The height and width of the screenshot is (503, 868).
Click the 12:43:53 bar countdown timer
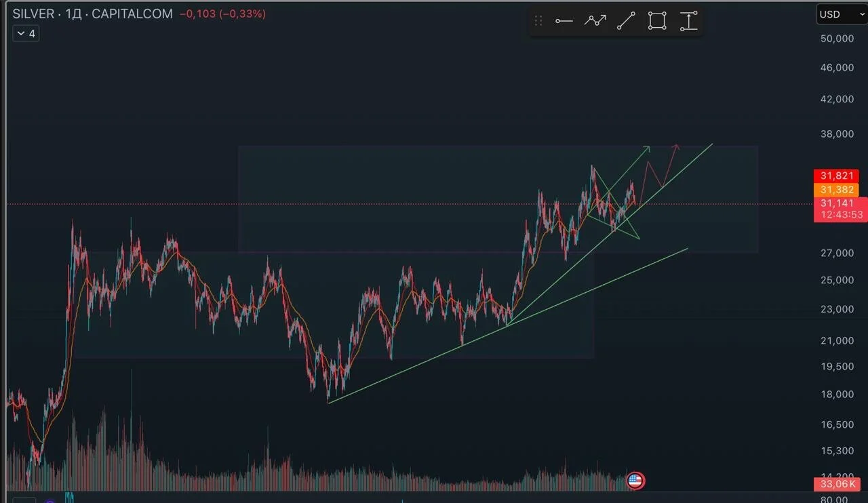(x=840, y=215)
